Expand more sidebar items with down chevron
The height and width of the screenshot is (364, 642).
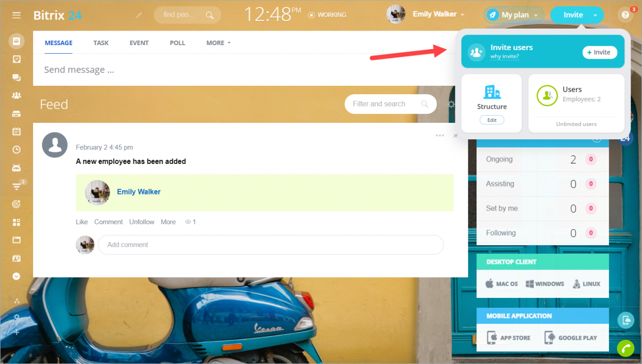click(17, 276)
